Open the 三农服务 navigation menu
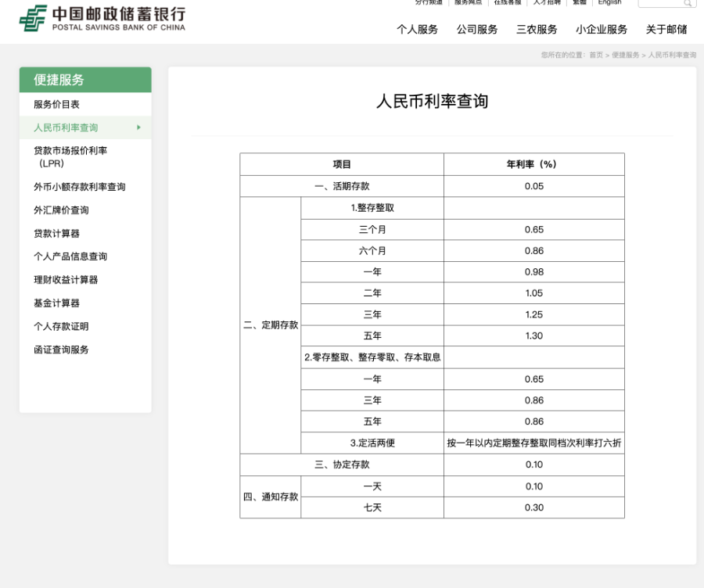The image size is (704, 588). (537, 30)
